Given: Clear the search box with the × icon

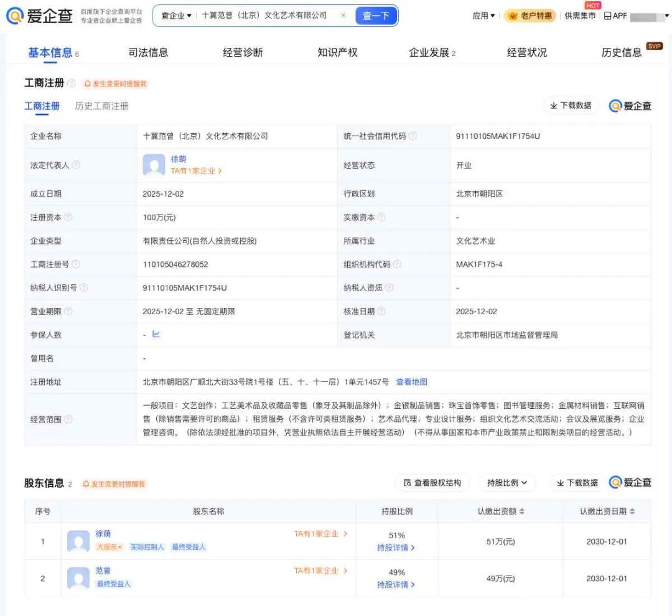Looking at the screenshot, I should 343,16.
